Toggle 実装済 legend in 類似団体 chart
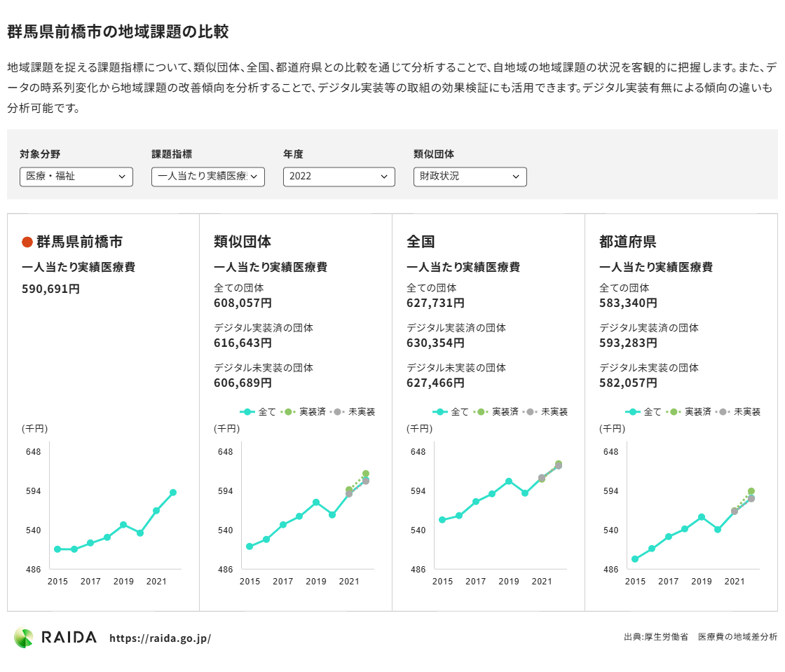The image size is (785, 672). (303, 412)
